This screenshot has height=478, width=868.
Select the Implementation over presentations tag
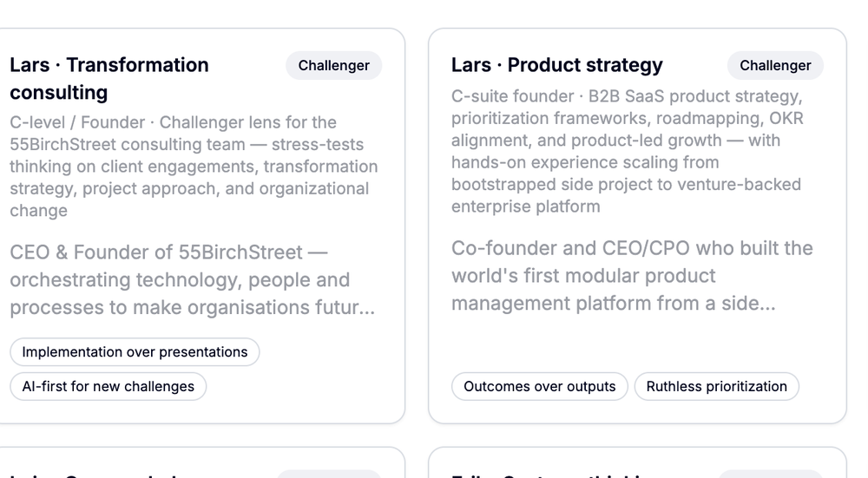135,351
